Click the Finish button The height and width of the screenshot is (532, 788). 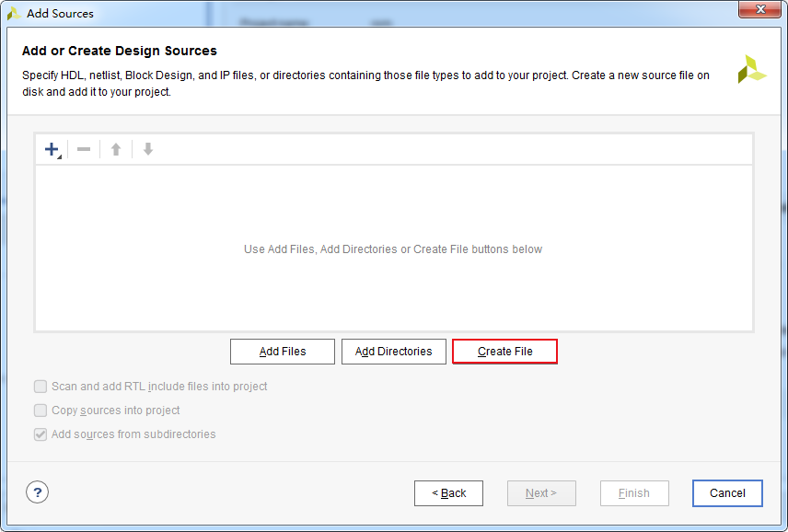coord(634,493)
